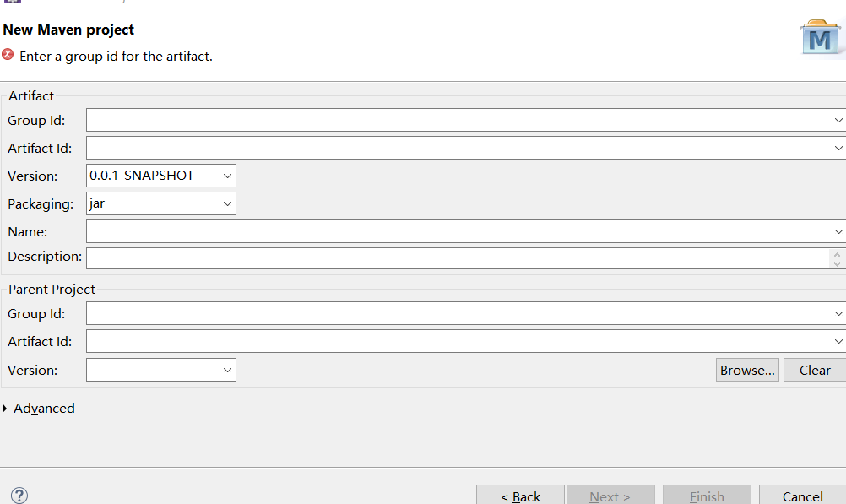Click the Browse... button
Viewport: 846px width, 504px height.
click(747, 370)
